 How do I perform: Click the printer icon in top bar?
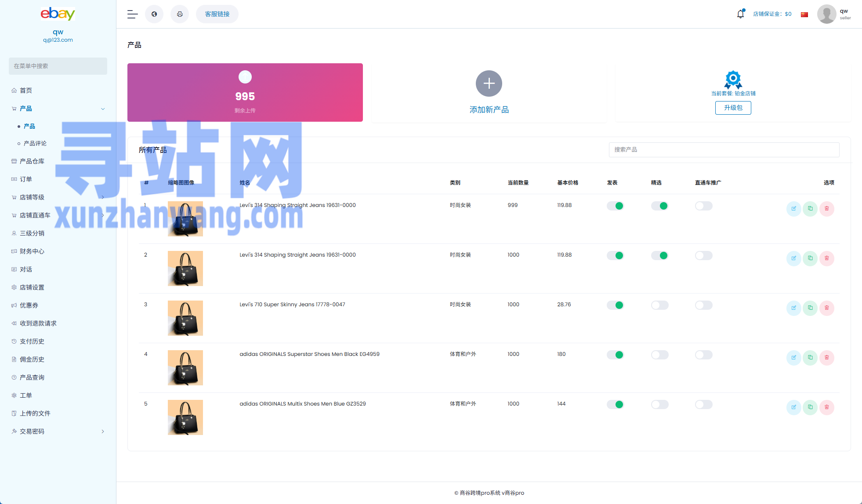point(180,14)
